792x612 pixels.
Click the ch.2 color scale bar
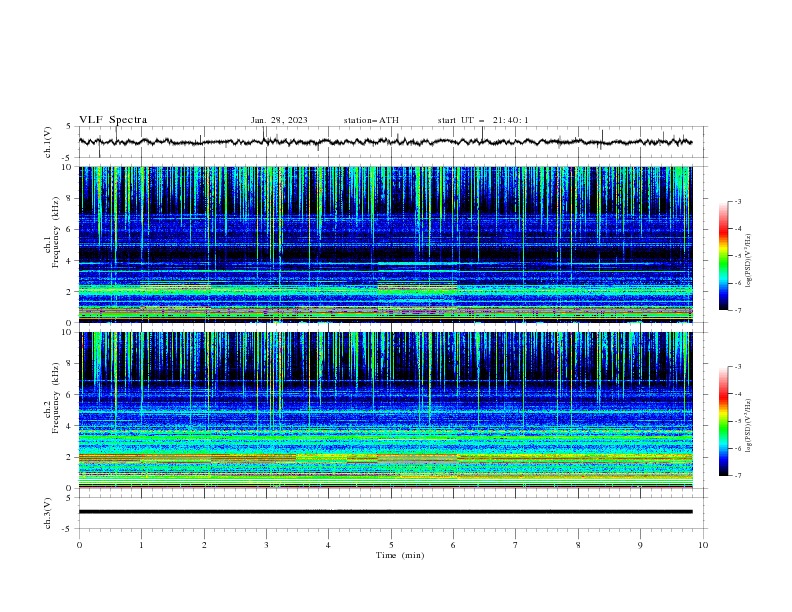(x=723, y=421)
